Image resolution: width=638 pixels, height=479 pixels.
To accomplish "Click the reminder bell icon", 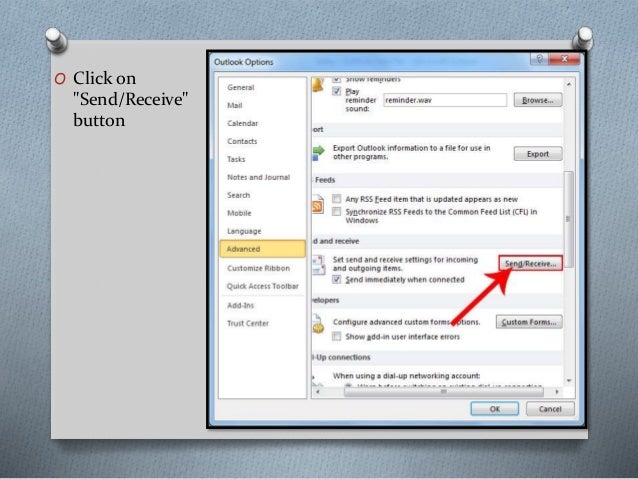I will [318, 85].
